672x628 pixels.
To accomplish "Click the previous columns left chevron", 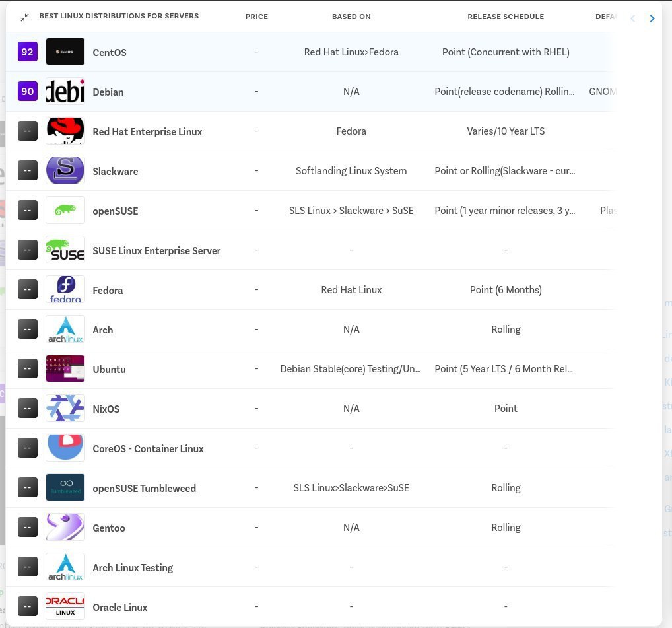I will coord(632,18).
